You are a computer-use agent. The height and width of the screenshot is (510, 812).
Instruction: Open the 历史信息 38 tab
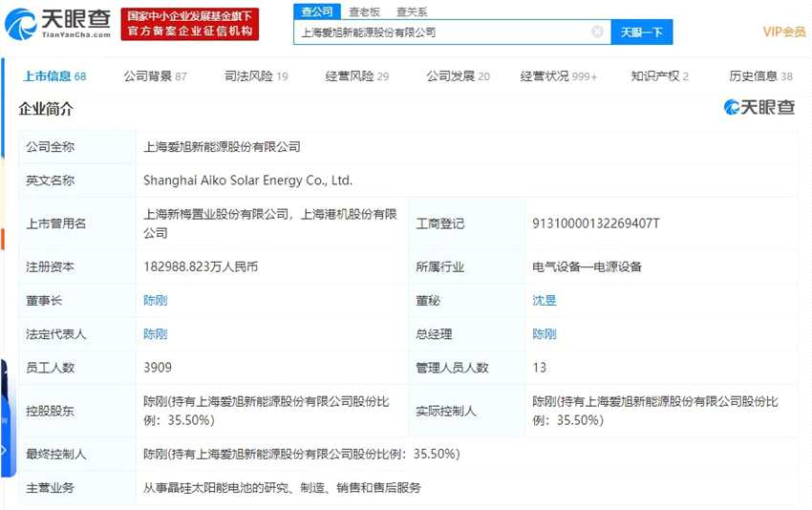click(760, 76)
